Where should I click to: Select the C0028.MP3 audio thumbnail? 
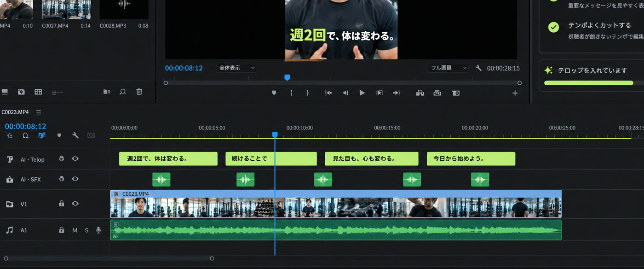pyautogui.click(x=123, y=10)
